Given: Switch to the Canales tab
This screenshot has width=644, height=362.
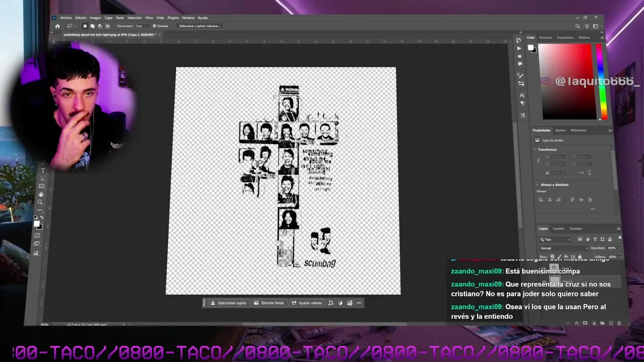Looking at the screenshot, I should 558,229.
